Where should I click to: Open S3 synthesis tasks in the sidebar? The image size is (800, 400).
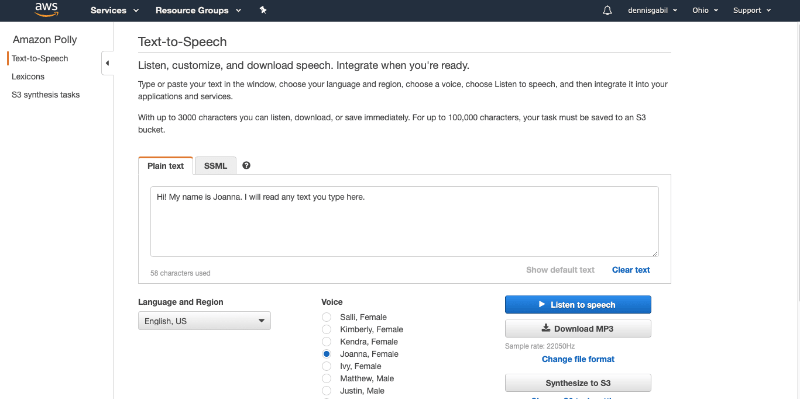(45, 95)
